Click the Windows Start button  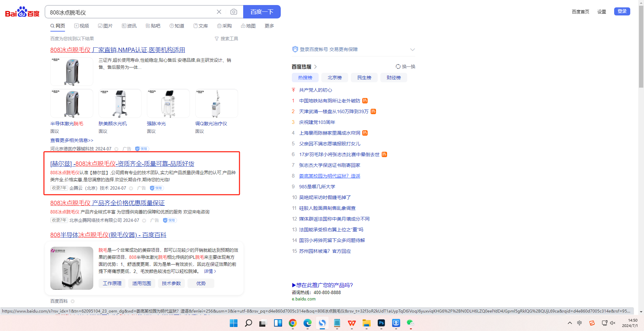(233, 323)
